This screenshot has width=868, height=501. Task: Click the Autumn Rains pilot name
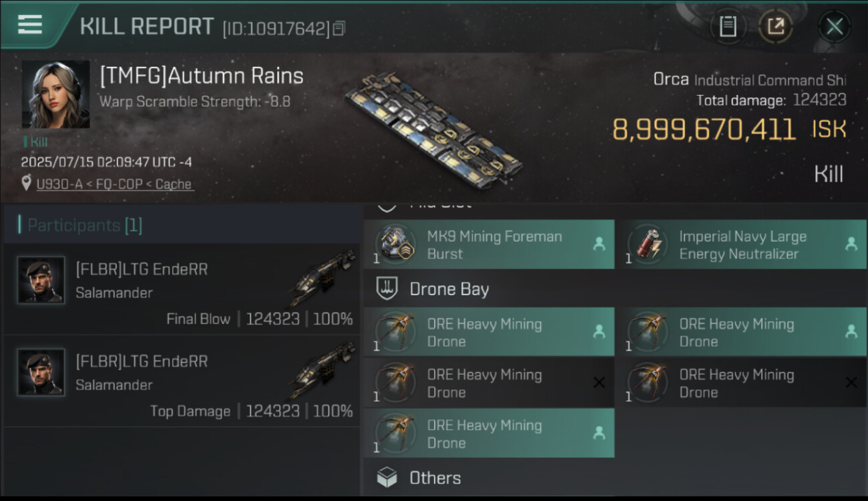pyautogui.click(x=202, y=76)
